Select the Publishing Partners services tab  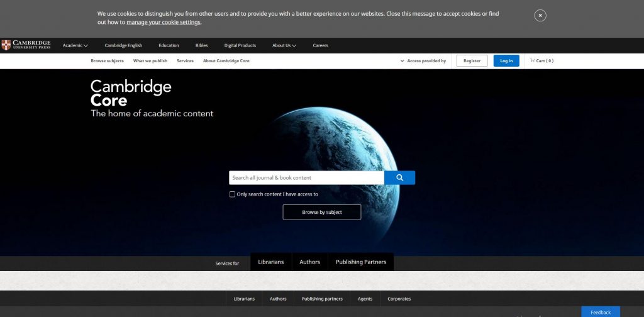pyautogui.click(x=361, y=262)
